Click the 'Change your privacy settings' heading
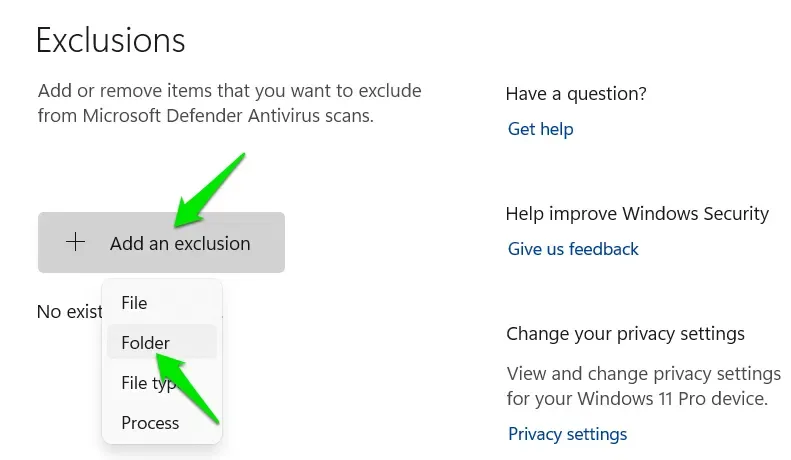 tap(625, 334)
